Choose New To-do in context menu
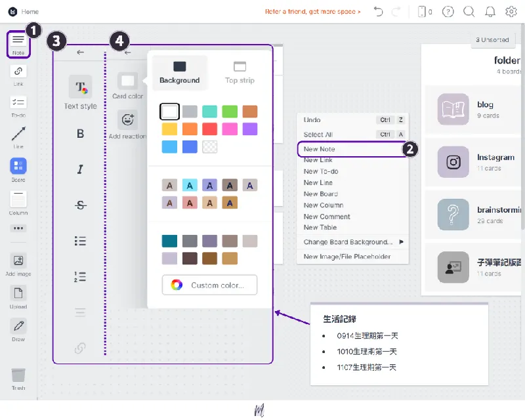This screenshot has height=420, width=525. [x=353, y=171]
